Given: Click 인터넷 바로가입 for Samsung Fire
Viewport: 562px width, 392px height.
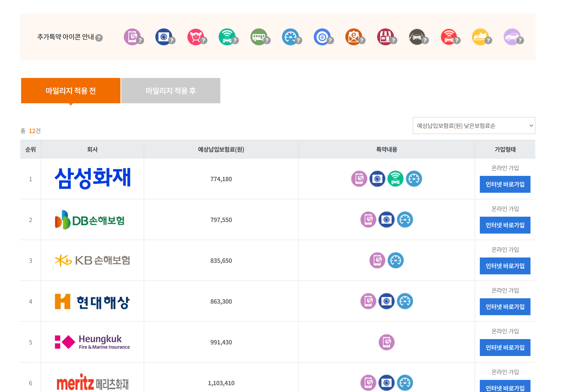Looking at the screenshot, I should tap(505, 184).
